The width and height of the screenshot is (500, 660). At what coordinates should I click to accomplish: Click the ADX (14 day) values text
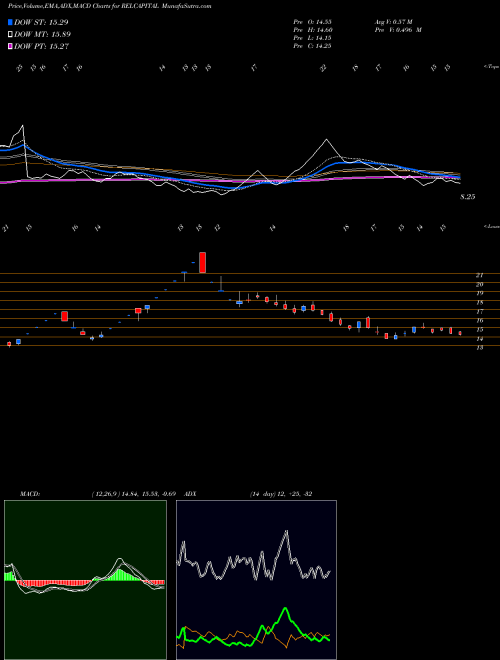pos(281,494)
